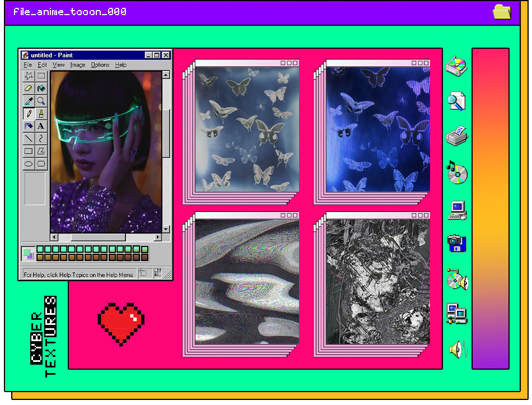
Task: Choose the Text tool
Action: click(x=41, y=126)
